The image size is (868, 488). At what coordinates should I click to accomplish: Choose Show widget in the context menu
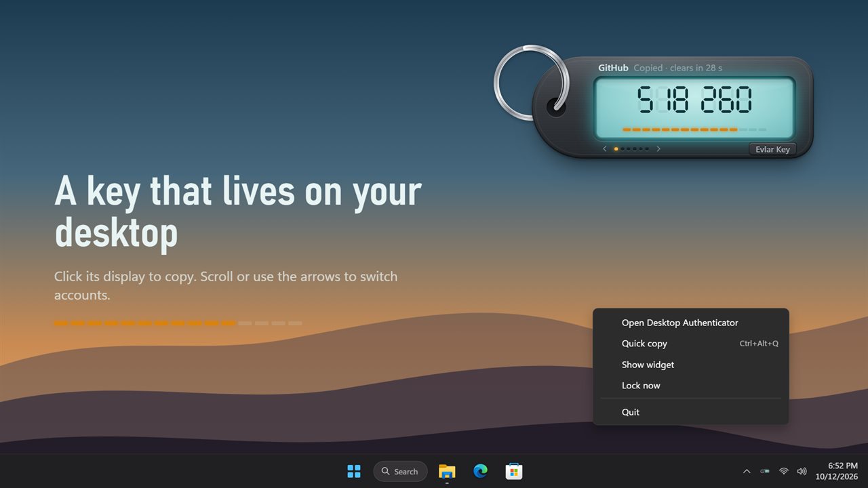tap(691, 365)
